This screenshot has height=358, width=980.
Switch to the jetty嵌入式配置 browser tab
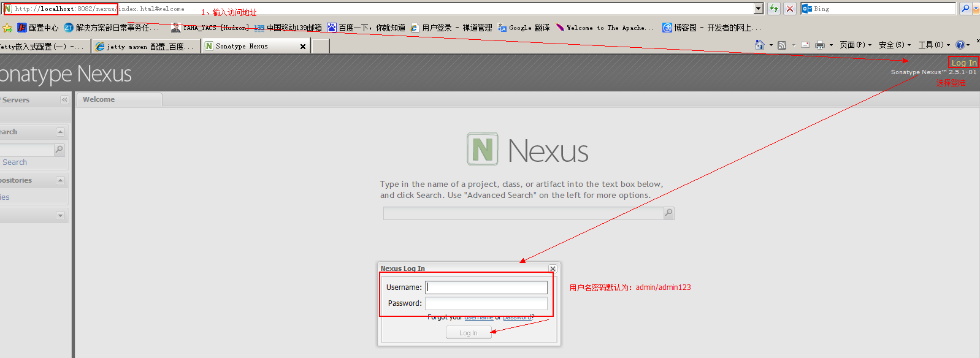pyautogui.click(x=44, y=46)
